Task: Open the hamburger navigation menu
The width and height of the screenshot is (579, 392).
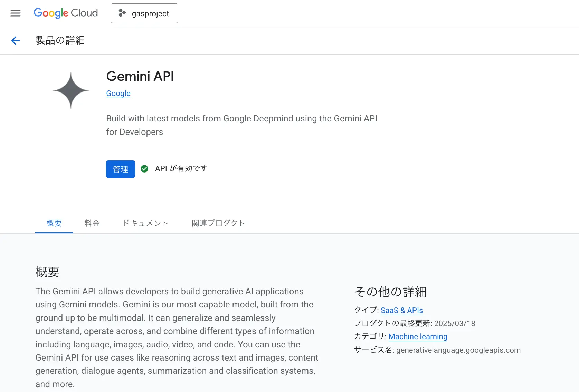Action: pos(16,13)
